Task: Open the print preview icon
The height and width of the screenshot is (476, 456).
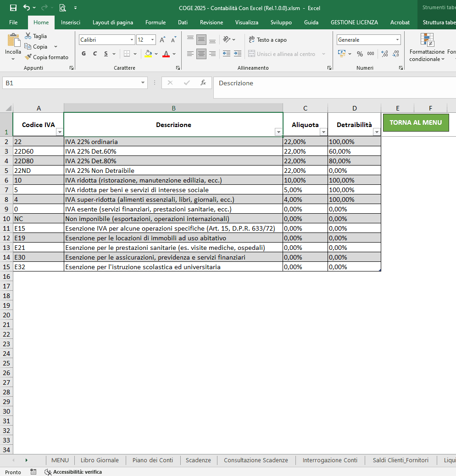Action: coord(62,8)
